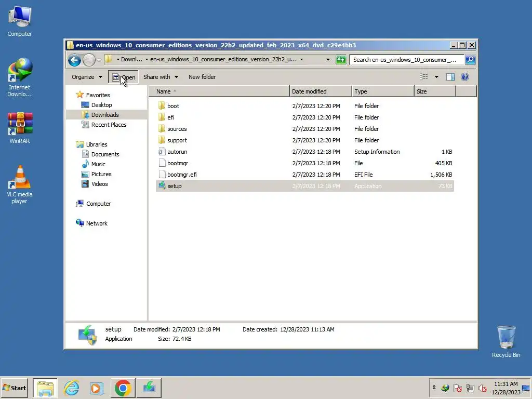Screen dimensions: 532x399
Task: Click the refresh icon beside address bar
Action: click(x=341, y=60)
